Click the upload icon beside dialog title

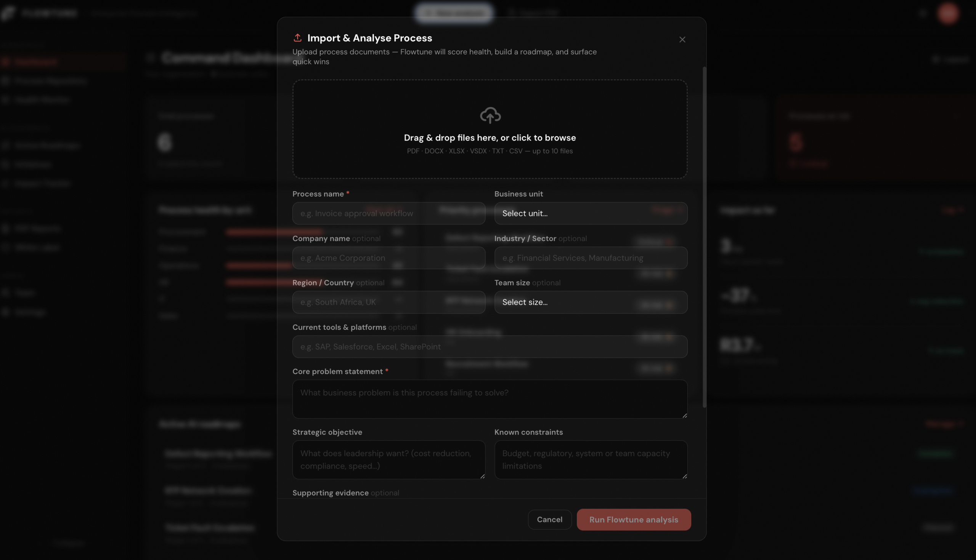pyautogui.click(x=297, y=38)
